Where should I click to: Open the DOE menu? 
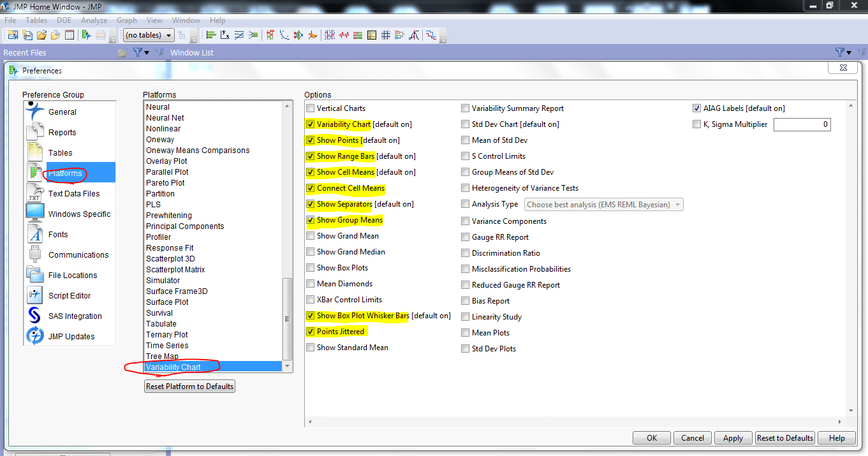[x=64, y=20]
